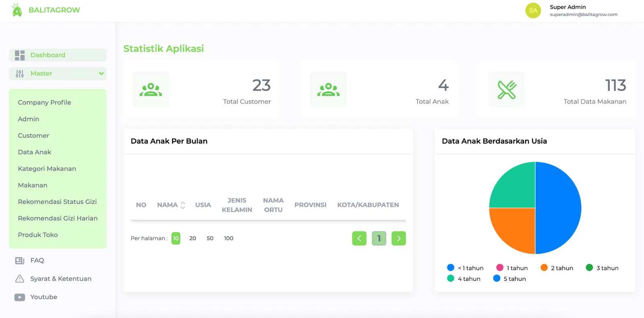Screen dimensions: 644x318
Task: Click the Super Admin account name
Action: [568, 7]
